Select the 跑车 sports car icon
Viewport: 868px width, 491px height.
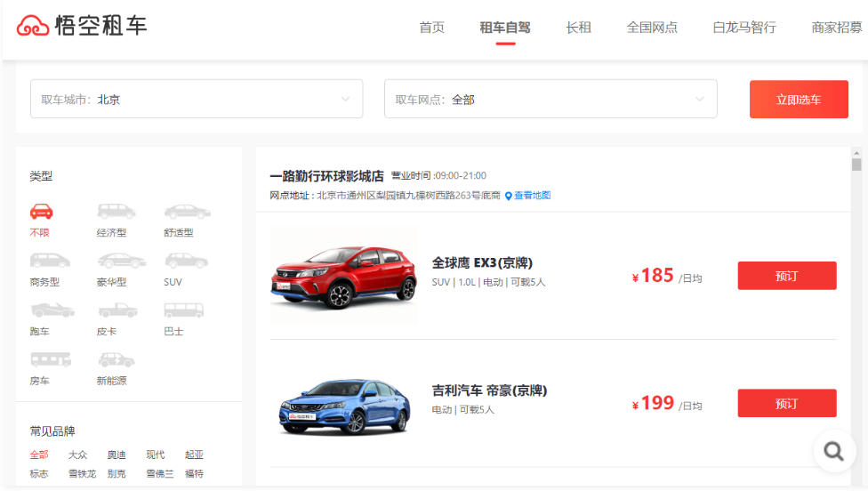pos(52,310)
